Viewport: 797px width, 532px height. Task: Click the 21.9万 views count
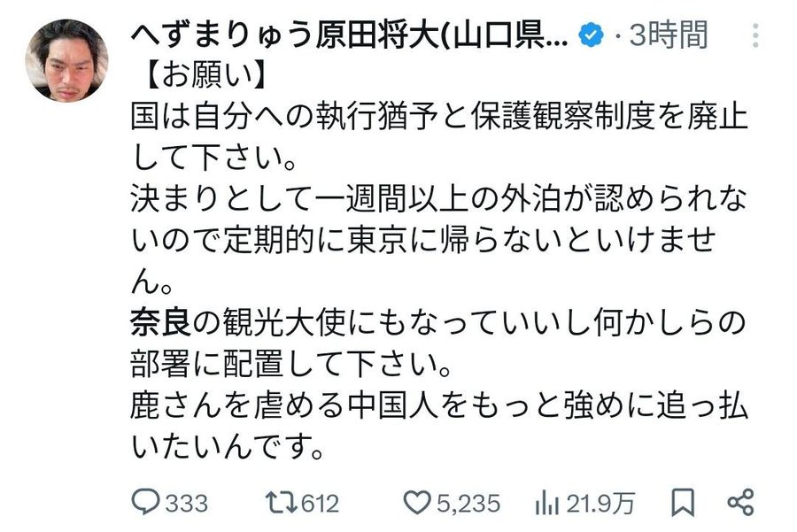(x=600, y=504)
